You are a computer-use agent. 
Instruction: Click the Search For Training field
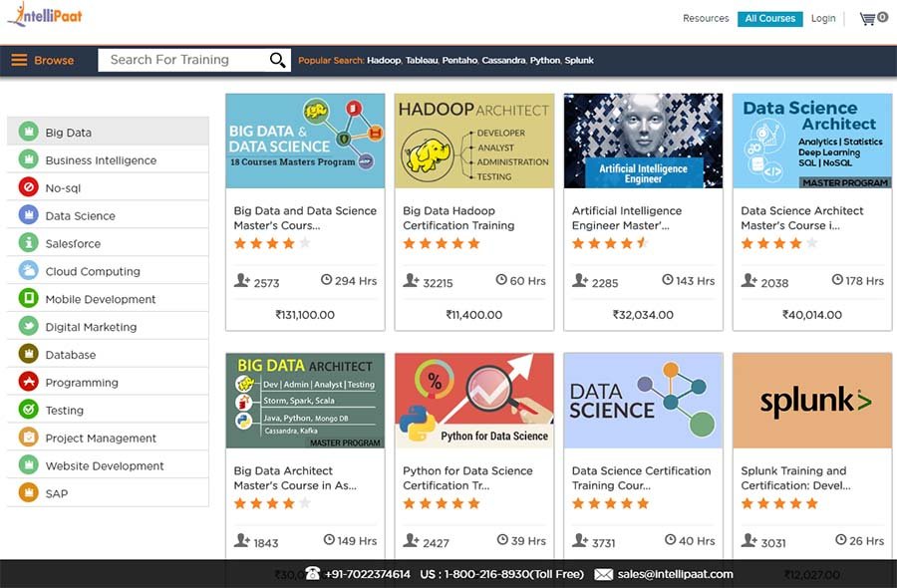184,60
